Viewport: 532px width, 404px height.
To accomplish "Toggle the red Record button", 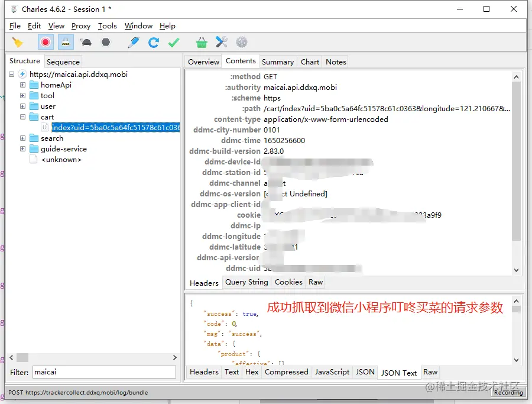I will point(45,43).
